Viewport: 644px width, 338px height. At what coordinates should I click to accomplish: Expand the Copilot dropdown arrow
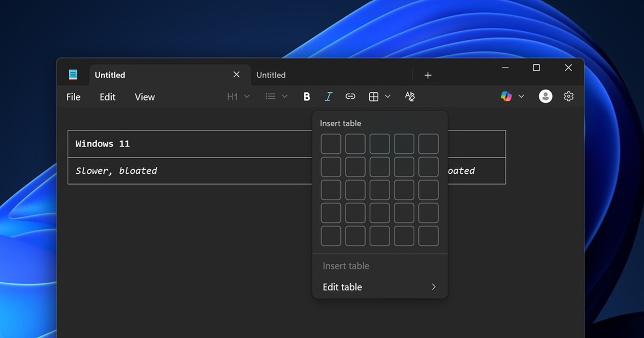pos(521,97)
